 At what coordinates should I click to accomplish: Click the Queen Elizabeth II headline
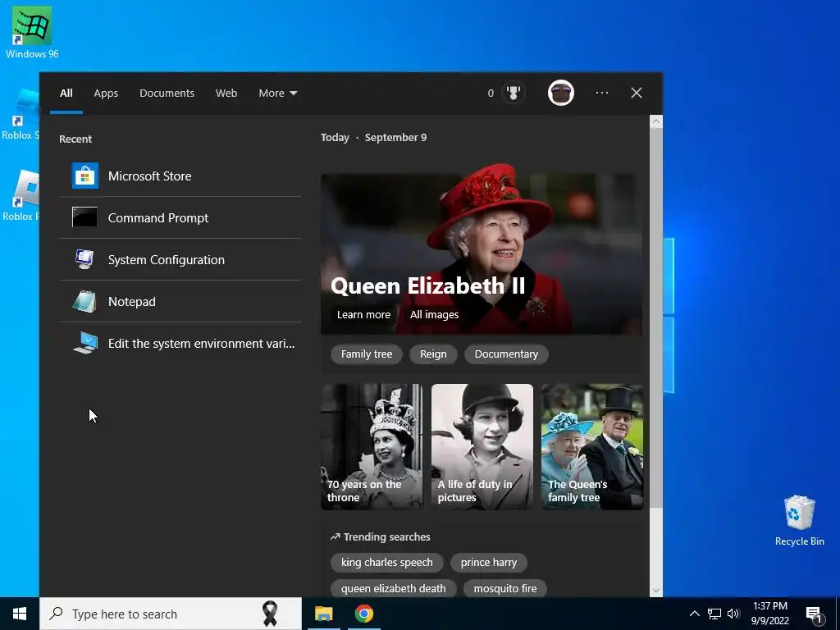coord(427,285)
